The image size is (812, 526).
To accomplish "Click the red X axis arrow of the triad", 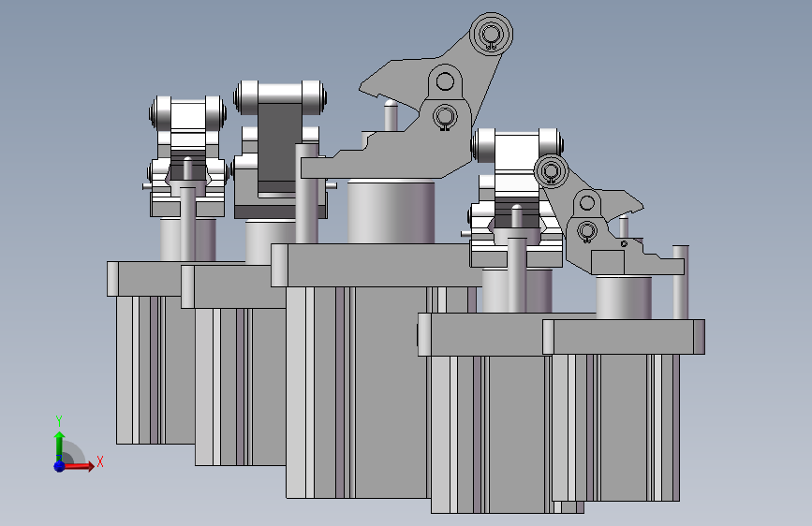I will pyautogui.click(x=79, y=466).
